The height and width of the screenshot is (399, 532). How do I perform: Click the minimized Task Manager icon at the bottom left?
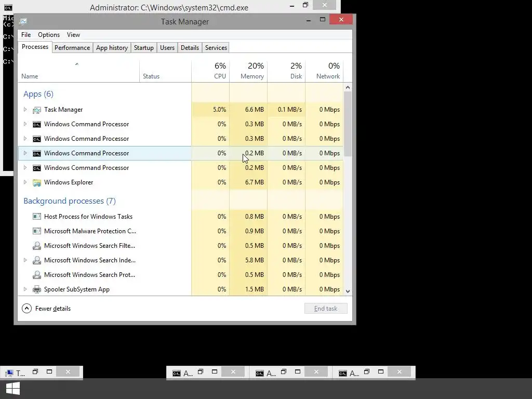tap(9, 373)
